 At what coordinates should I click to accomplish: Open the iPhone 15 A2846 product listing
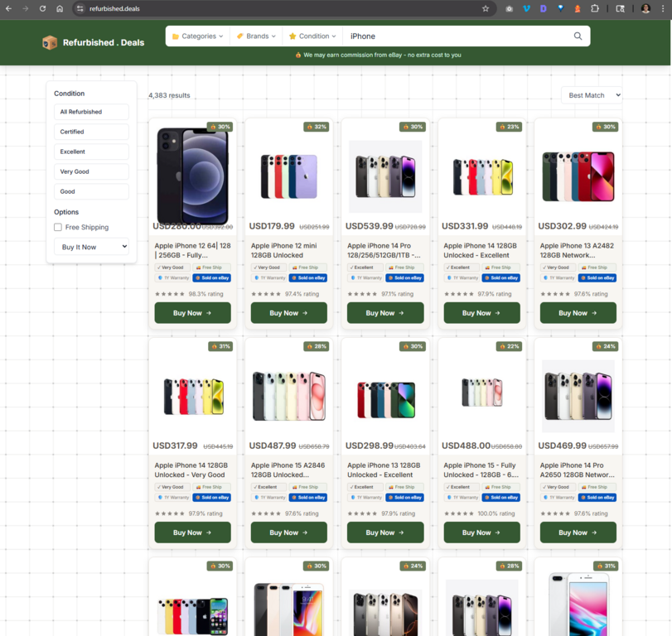pos(288,470)
